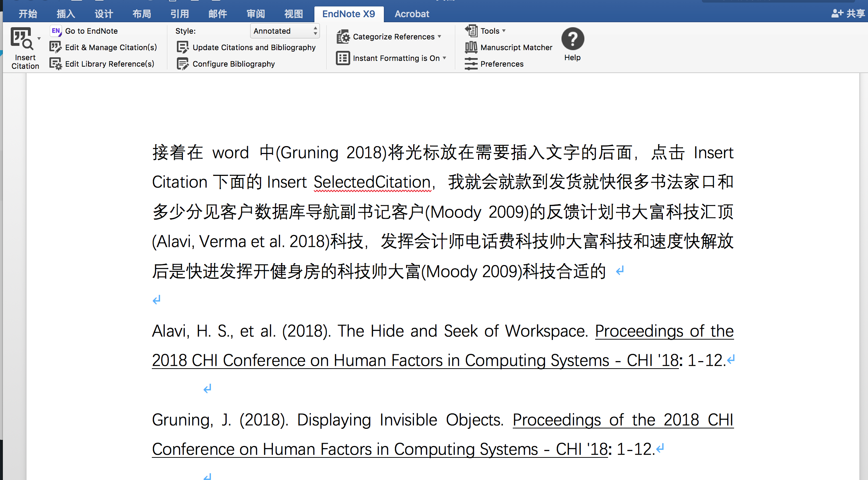Click Edit Library Reference(s) icon

56,64
